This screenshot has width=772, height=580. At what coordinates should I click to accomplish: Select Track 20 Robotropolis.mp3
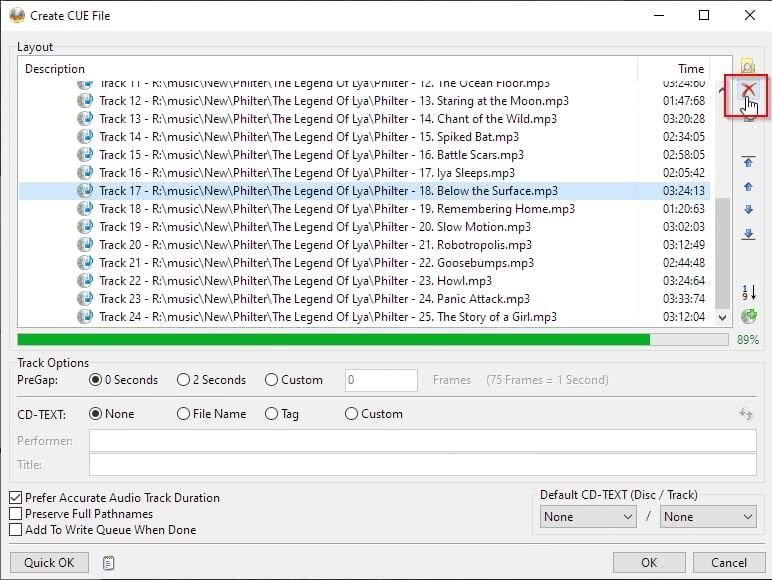tap(364, 245)
